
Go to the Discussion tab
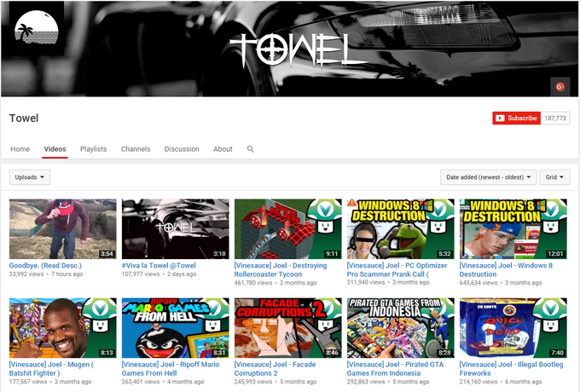coord(182,149)
